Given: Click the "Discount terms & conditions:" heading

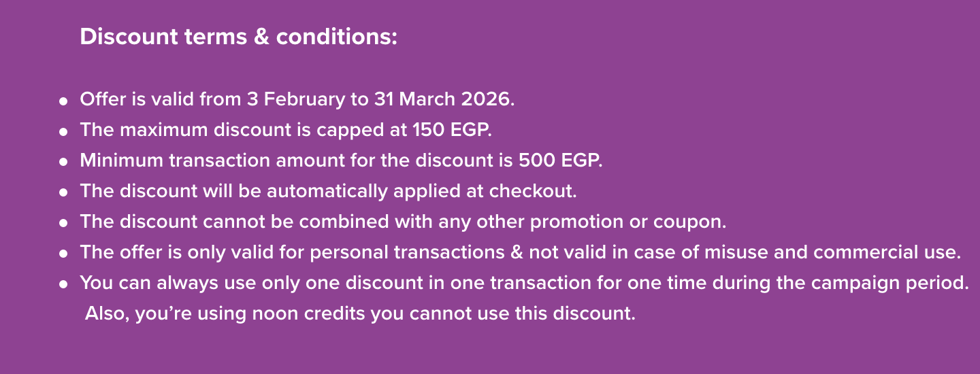Looking at the screenshot, I should coord(238,37).
